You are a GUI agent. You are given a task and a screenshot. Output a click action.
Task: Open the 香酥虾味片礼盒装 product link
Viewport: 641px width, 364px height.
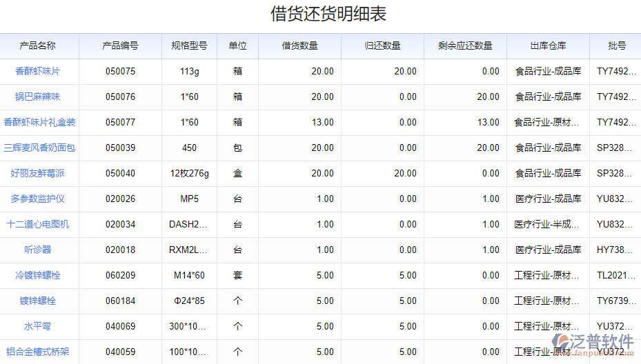coord(39,122)
